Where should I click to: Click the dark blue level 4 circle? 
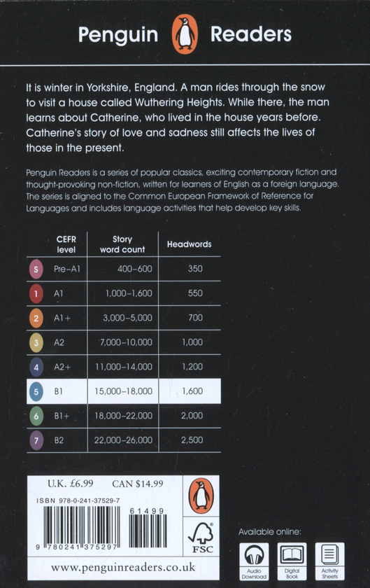click(x=36, y=367)
